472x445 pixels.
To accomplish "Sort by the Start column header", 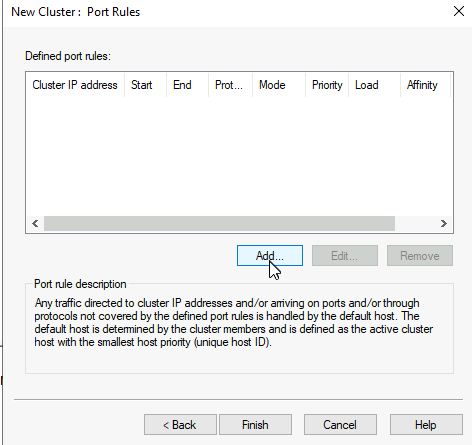I will pos(145,85).
